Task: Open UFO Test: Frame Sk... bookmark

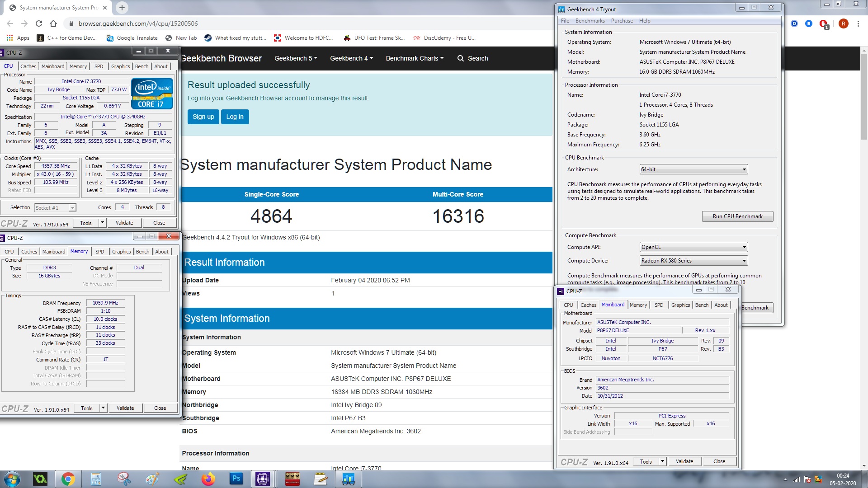Action: tap(374, 38)
